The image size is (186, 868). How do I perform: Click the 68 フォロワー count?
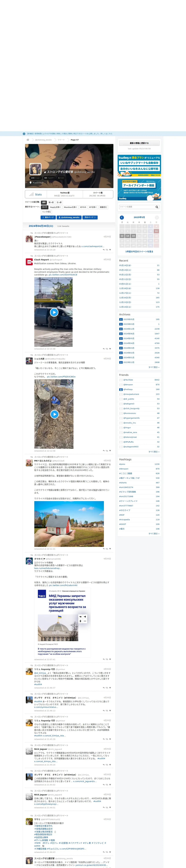coord(49,178)
